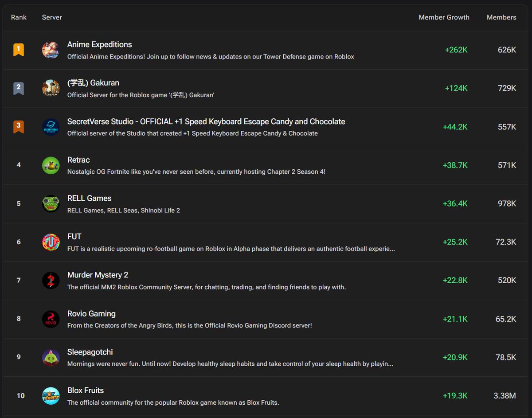The image size is (532, 418).
Task: Click the 978K members count
Action: click(x=507, y=203)
